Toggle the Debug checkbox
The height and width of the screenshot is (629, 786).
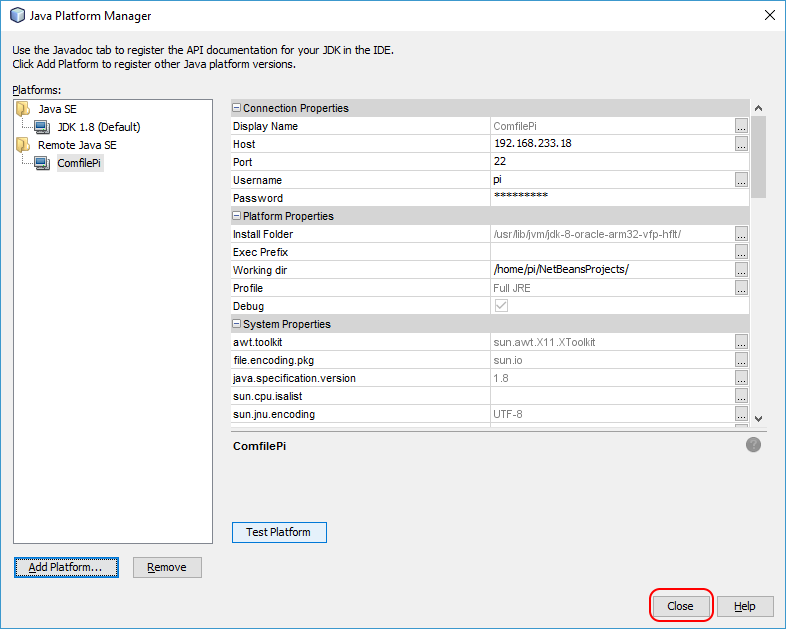501,306
